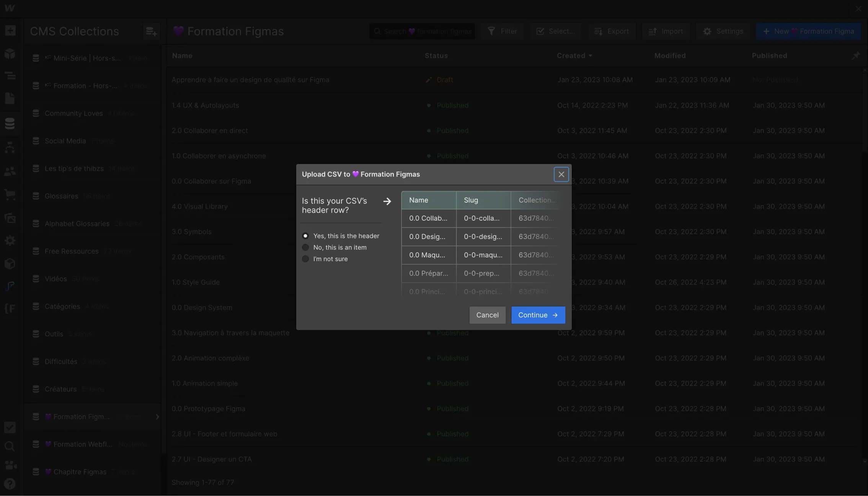Click New Formation Figma button

click(x=808, y=31)
